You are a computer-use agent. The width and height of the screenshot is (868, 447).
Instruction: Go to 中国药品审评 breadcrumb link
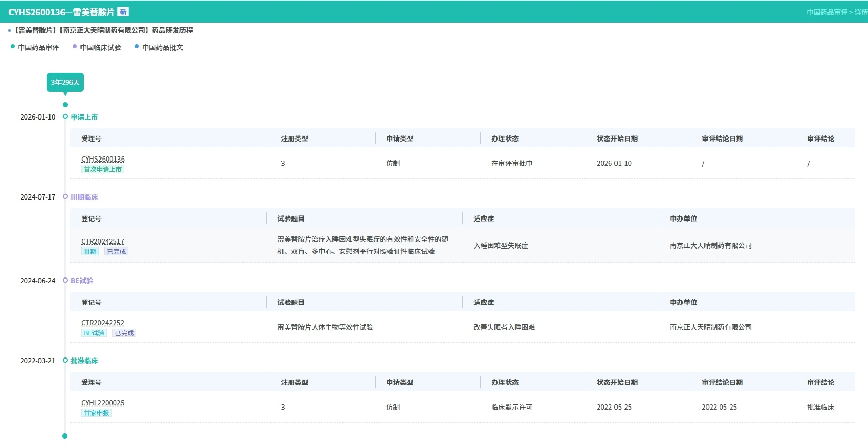click(x=826, y=12)
